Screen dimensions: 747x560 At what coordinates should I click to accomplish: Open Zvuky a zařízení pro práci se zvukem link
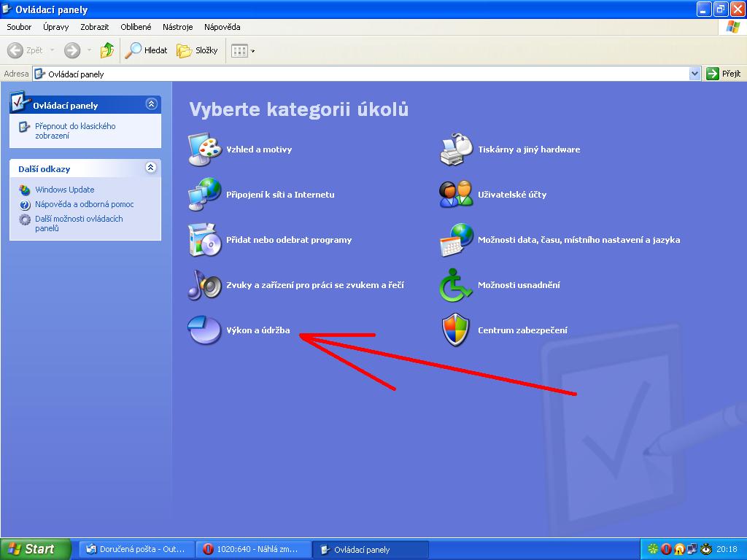315,285
